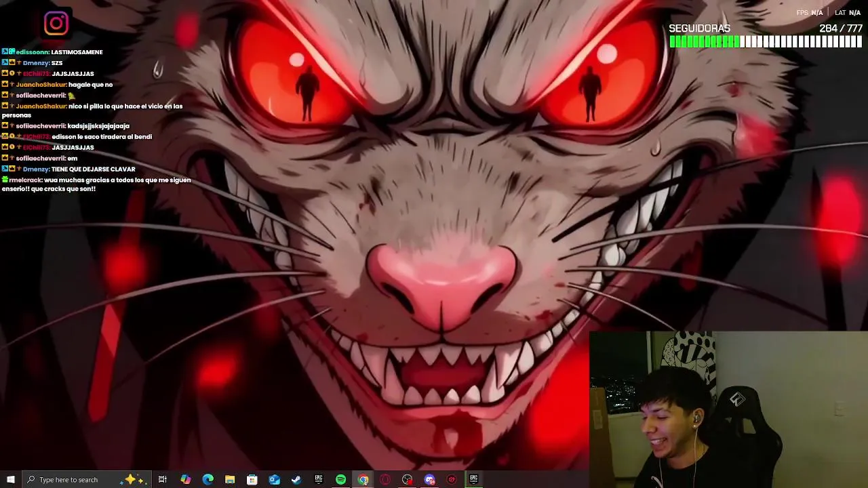868x488 pixels.
Task: Switch to Google Chrome on the taskbar
Action: coord(363,479)
